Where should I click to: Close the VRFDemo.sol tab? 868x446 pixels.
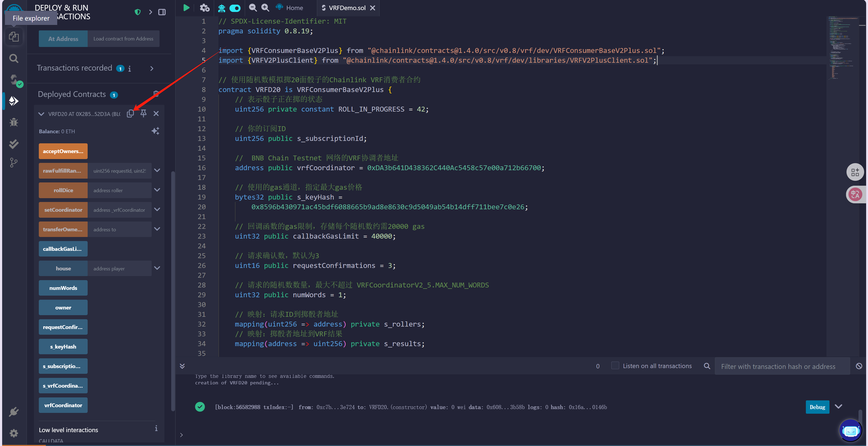372,8
